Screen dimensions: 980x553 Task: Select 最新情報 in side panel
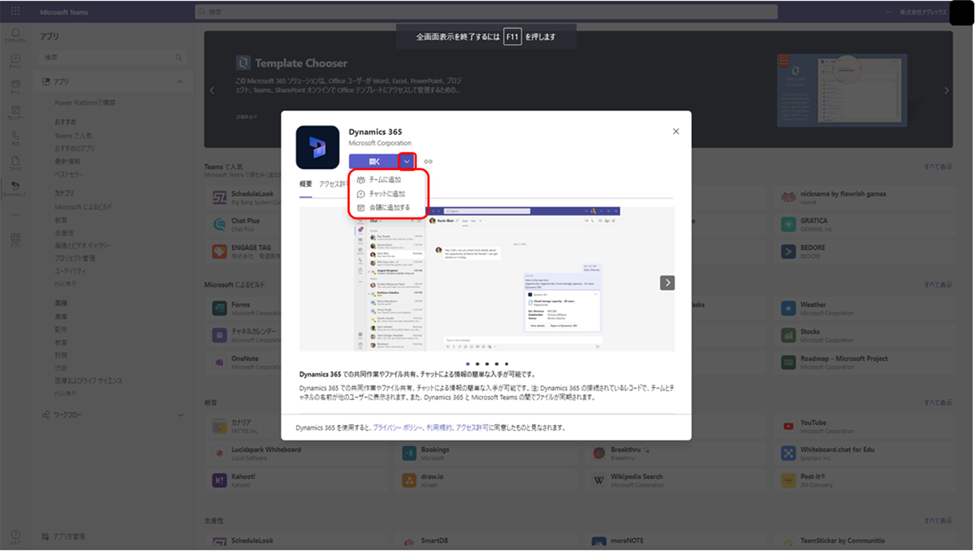point(67,162)
